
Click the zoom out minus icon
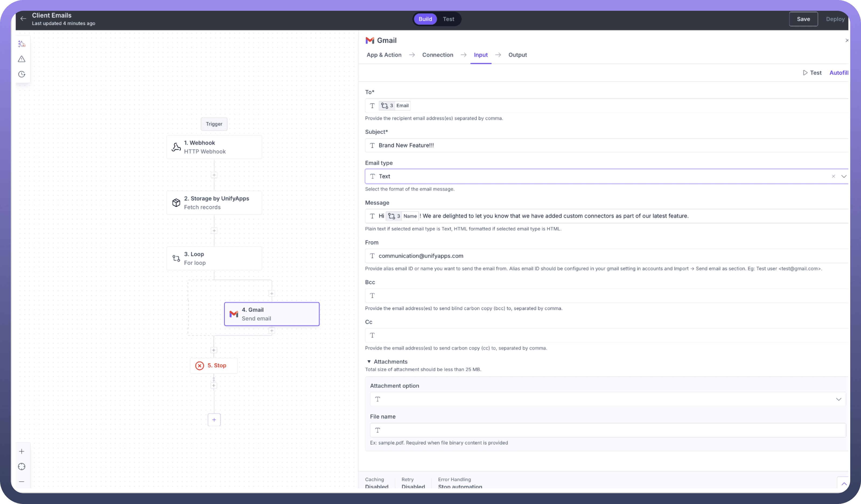point(22,481)
